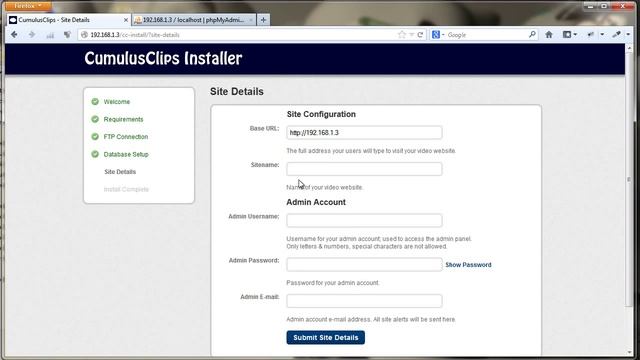Reload the page with the refresh icon

[420, 35]
